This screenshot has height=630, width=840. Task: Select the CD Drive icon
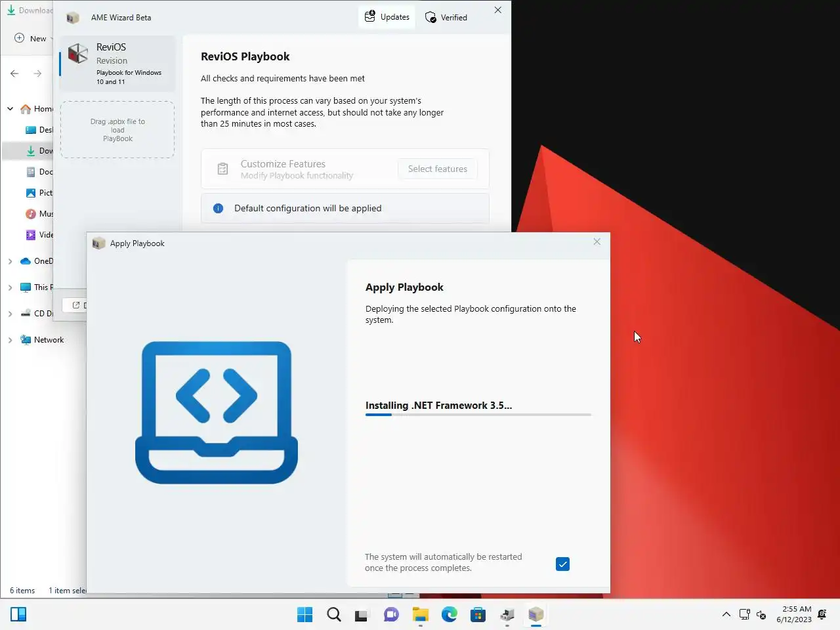[26, 314]
